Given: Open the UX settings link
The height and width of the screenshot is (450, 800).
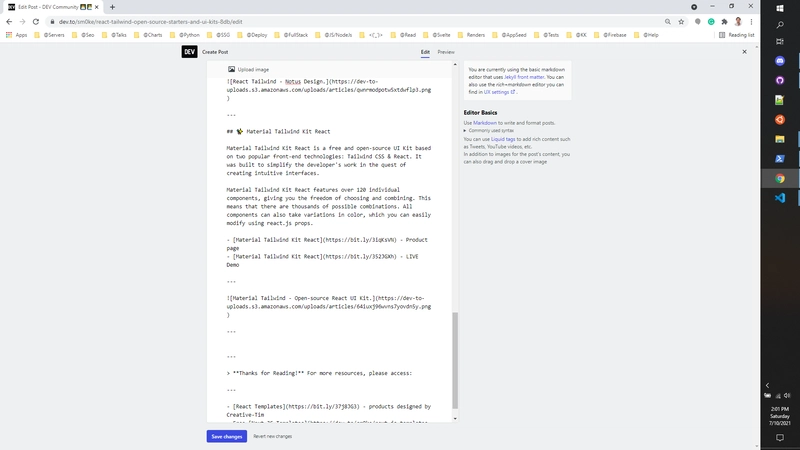Looking at the screenshot, I should pos(499,92).
